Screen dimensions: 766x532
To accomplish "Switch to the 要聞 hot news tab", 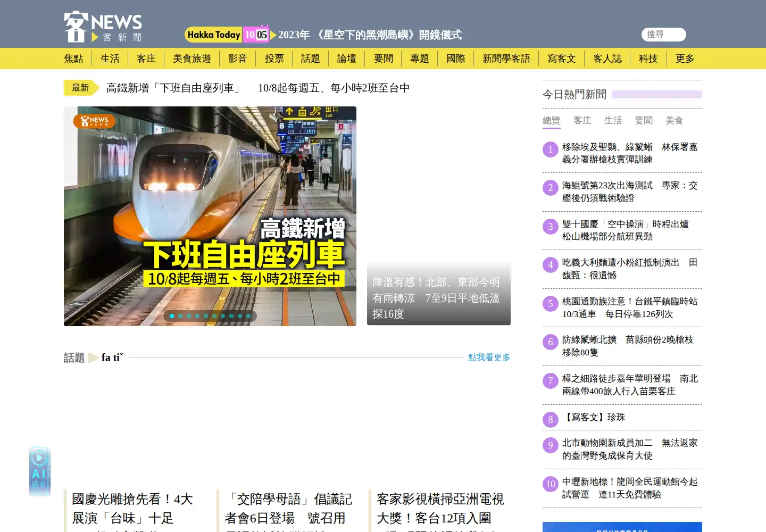I will 644,121.
